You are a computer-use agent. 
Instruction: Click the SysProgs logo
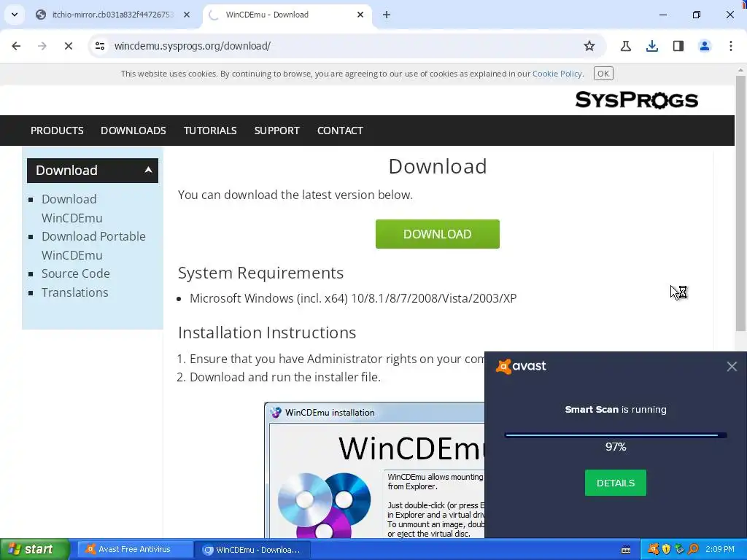click(636, 100)
